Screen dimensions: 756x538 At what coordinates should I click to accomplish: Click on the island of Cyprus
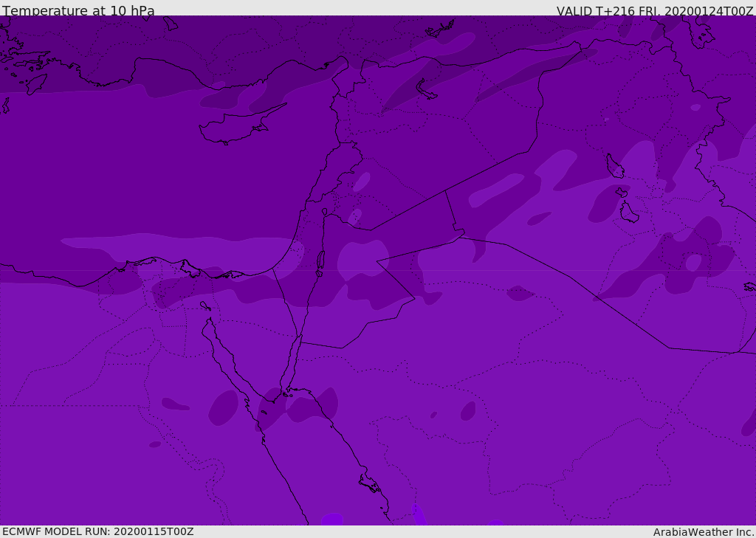[x=236, y=126]
